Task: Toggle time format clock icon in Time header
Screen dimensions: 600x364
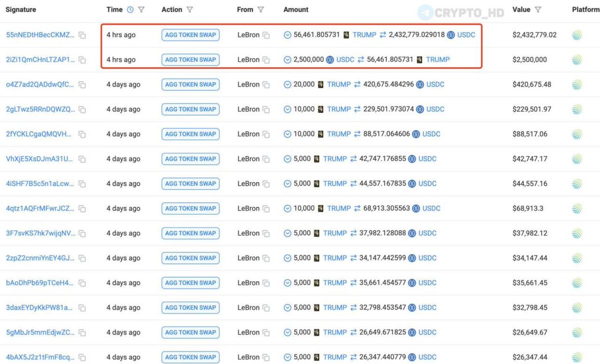Action: pyautogui.click(x=130, y=9)
